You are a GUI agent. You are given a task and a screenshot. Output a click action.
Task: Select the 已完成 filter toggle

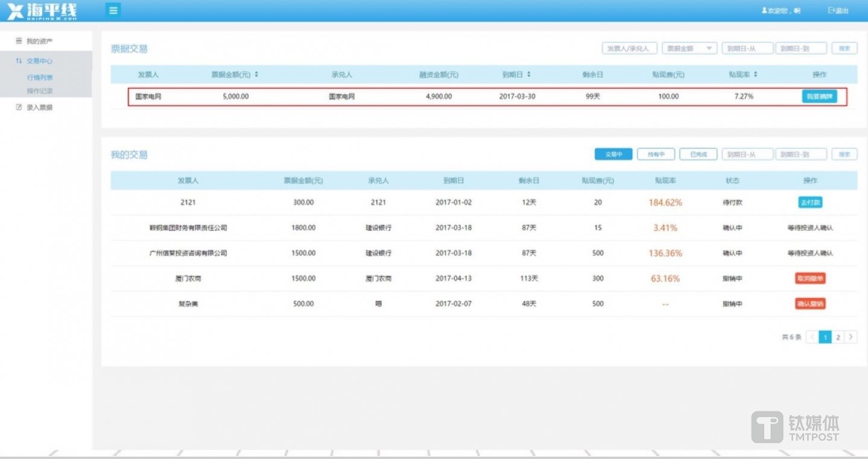click(x=698, y=154)
